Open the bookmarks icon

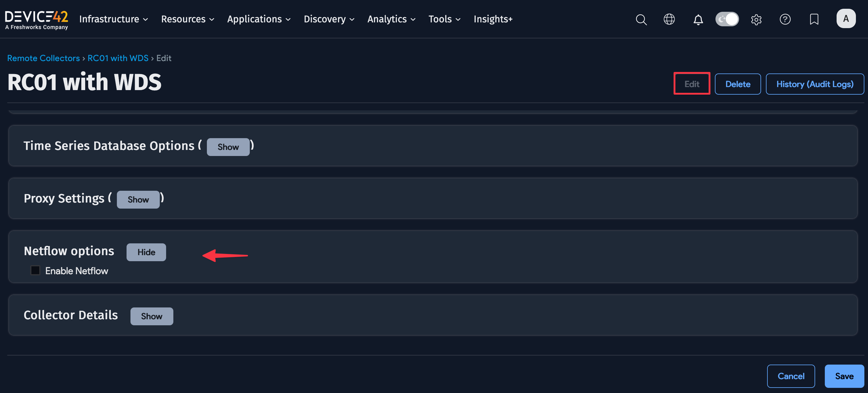(814, 19)
